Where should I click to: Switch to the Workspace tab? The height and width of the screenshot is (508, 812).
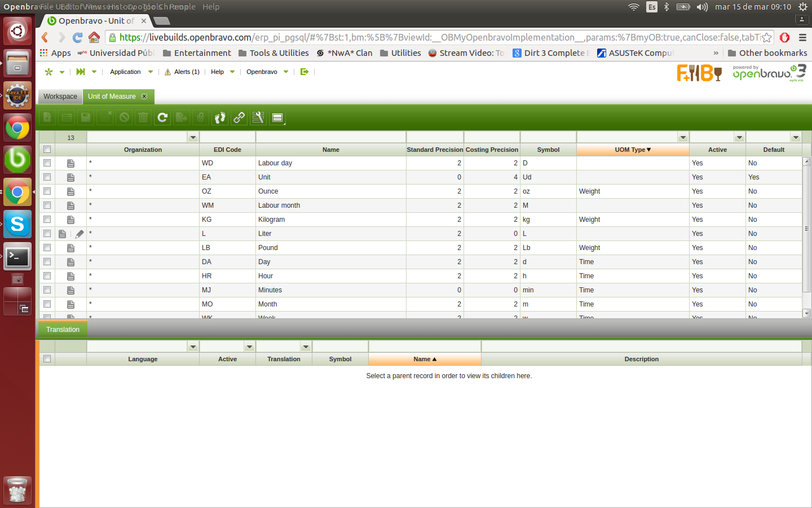pos(60,97)
